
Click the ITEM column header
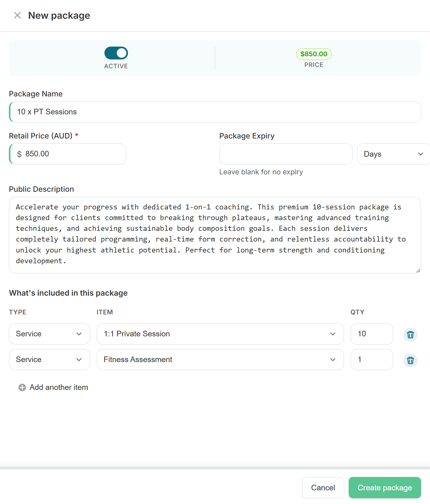coord(105,312)
